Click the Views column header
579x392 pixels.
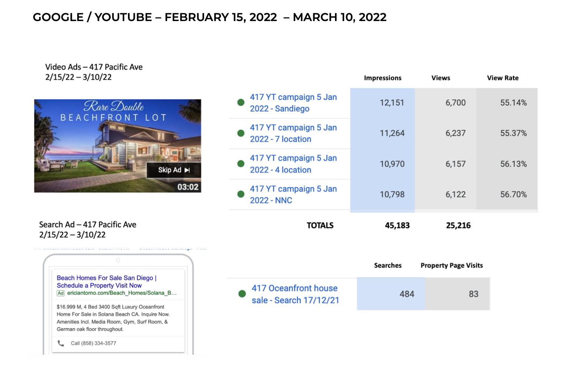[440, 78]
